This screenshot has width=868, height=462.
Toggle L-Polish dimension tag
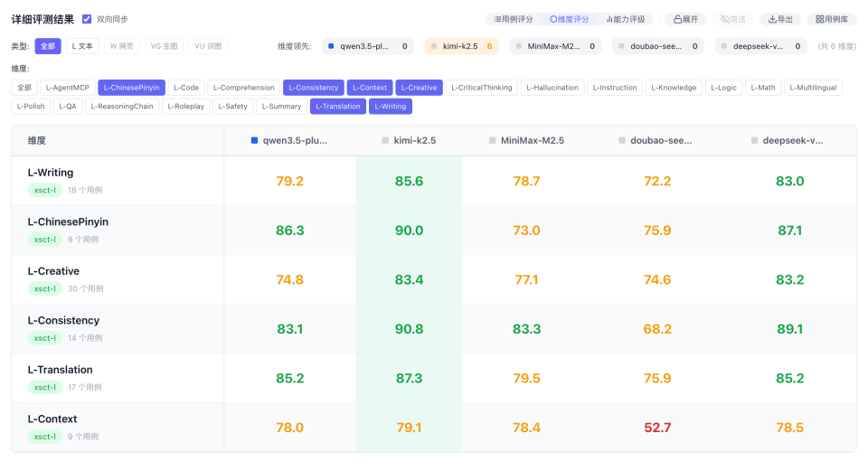pyautogui.click(x=31, y=106)
